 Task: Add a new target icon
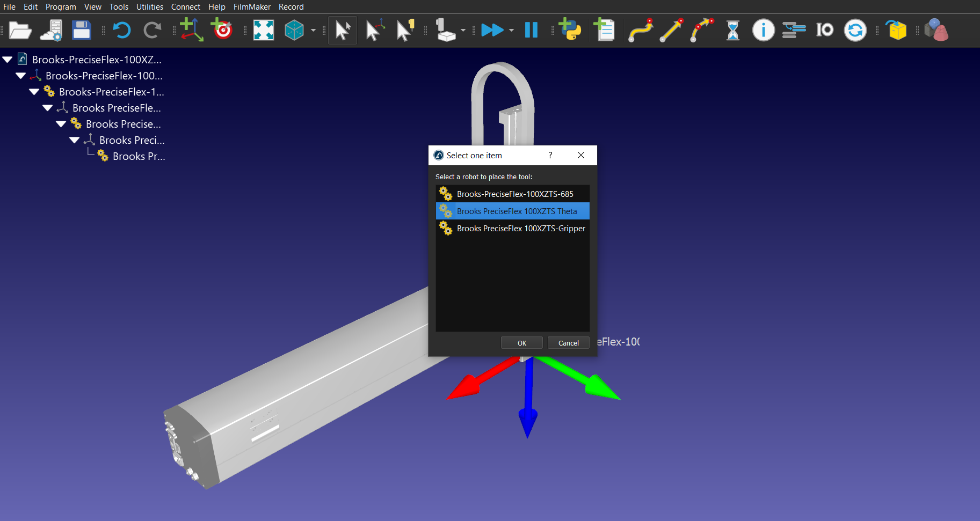tap(222, 30)
